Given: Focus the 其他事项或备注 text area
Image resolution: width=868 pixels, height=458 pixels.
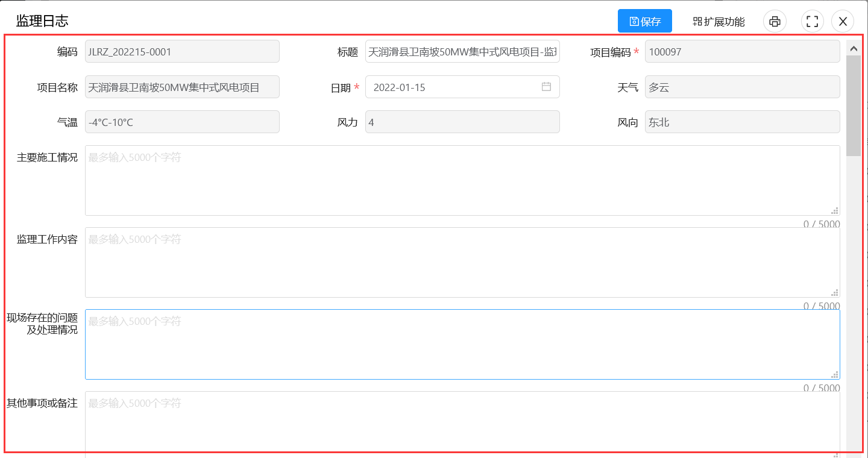Looking at the screenshot, I should [462, 424].
